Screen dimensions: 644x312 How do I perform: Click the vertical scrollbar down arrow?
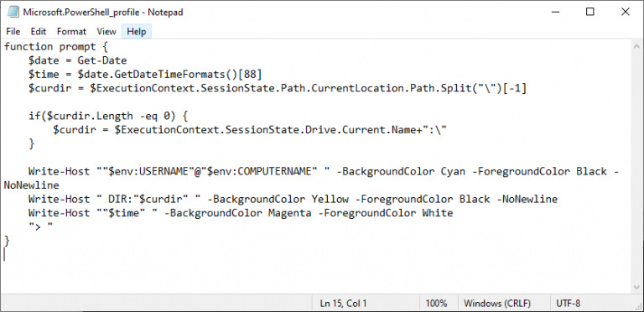coord(637,288)
